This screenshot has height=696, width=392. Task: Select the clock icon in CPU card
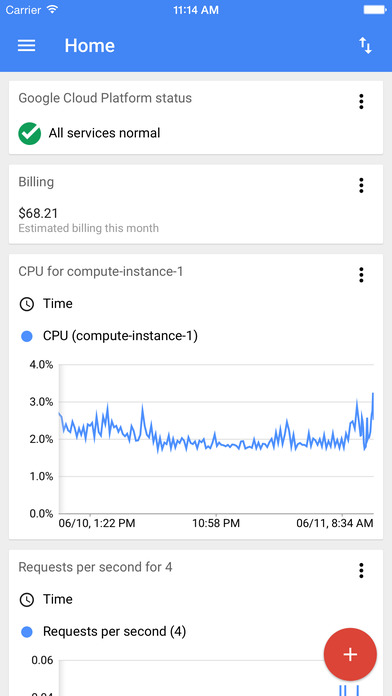[x=27, y=304]
